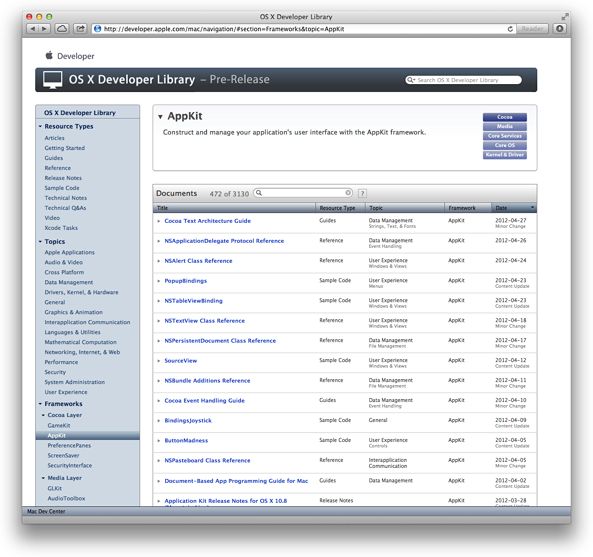Viewport: 593px width, 557px height.
Task: Sort by the Framework column header
Action: pyautogui.click(x=467, y=208)
